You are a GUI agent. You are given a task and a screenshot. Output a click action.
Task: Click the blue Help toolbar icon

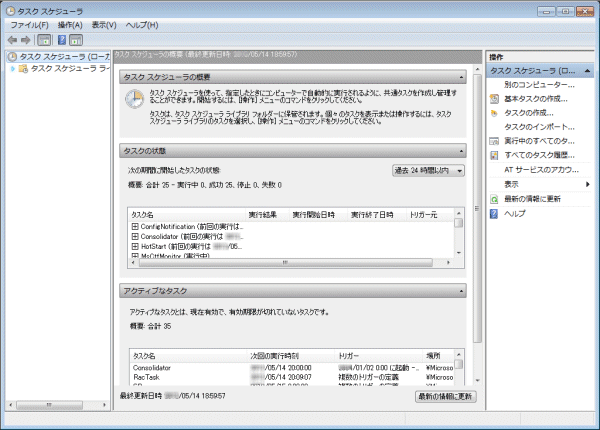(x=61, y=39)
